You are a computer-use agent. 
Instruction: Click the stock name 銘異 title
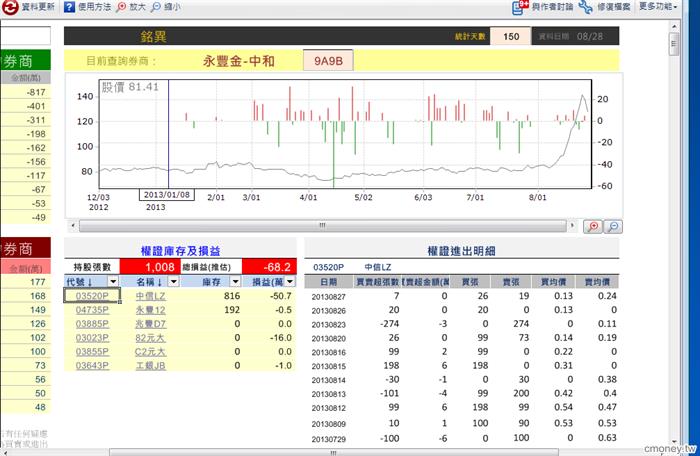(153, 37)
